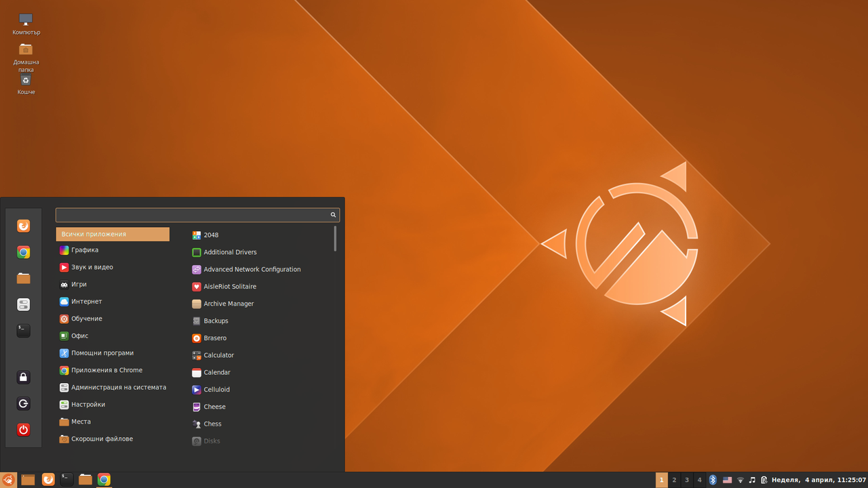Open the Игри category
This screenshot has height=488, width=868.
point(113,285)
